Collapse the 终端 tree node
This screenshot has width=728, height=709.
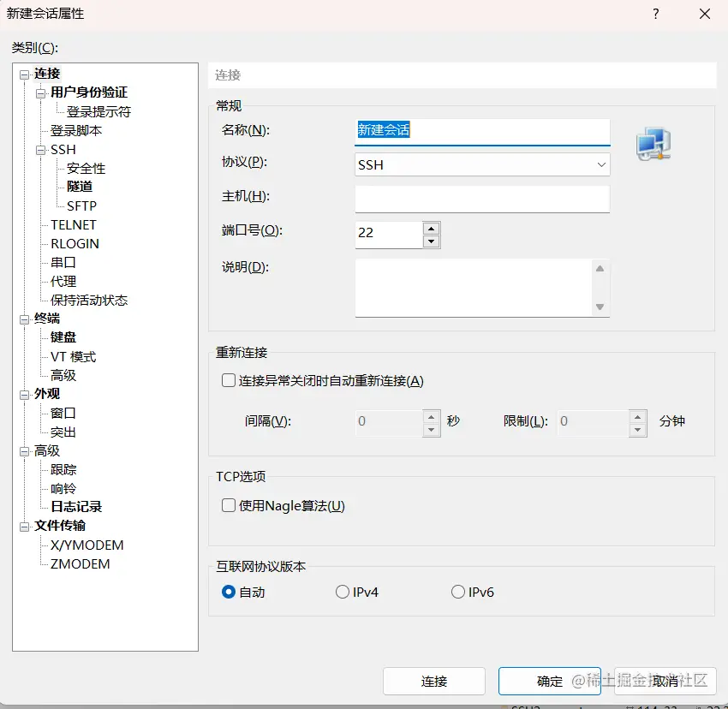(x=24, y=319)
